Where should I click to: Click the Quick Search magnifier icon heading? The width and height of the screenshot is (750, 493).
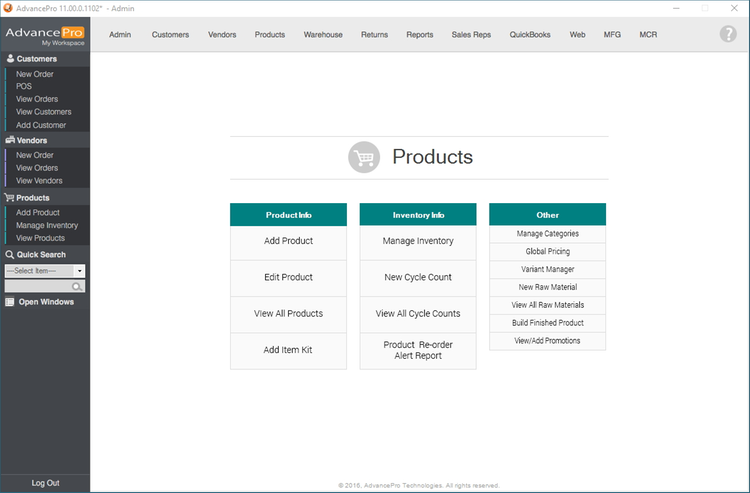tap(10, 254)
